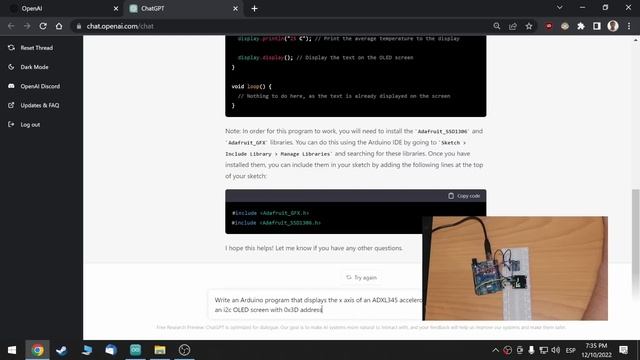Open the Chrome three-dot menu

coord(629,26)
